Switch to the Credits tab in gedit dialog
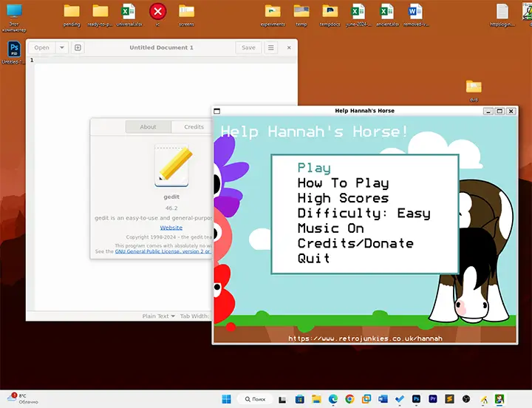This screenshot has width=532, height=408. (x=192, y=126)
